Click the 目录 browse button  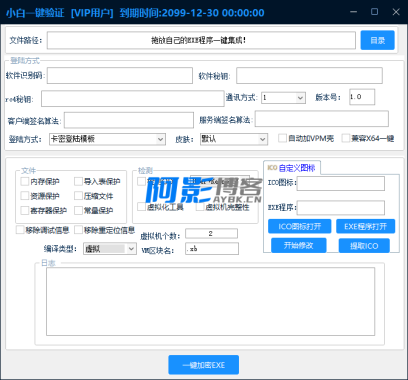tap(377, 40)
